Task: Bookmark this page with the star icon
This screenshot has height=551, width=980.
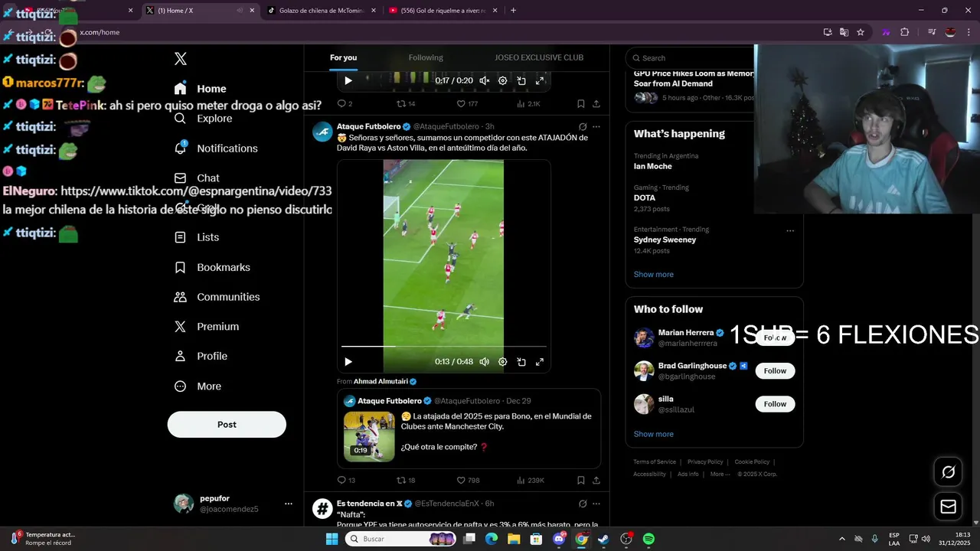Action: 861,32
